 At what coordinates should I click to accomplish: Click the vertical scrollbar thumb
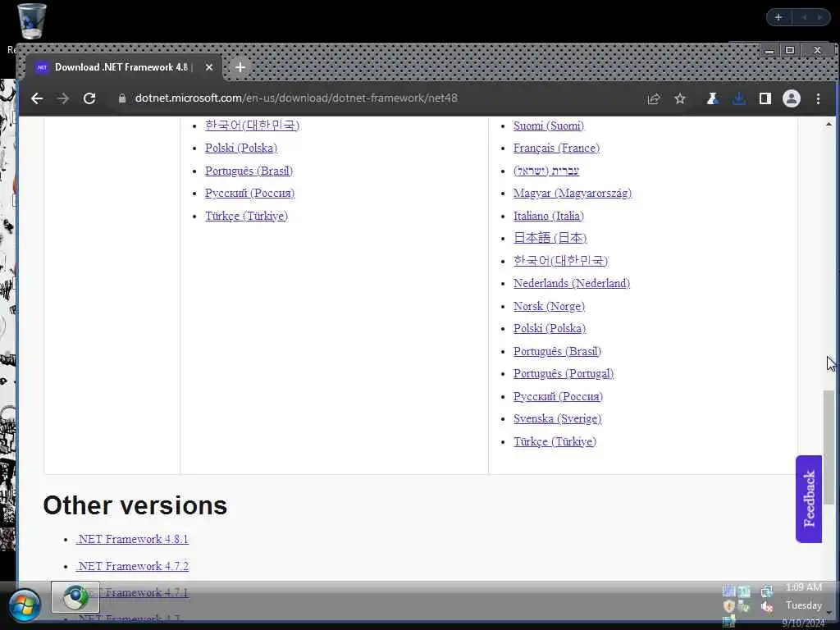pos(829,447)
